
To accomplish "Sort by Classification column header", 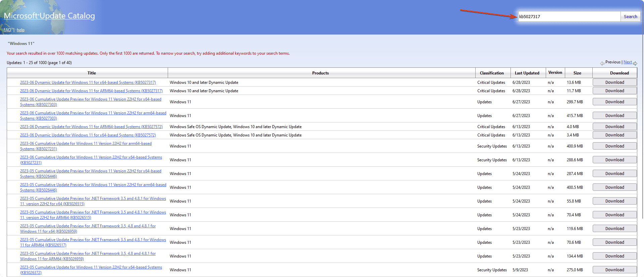I will (x=492, y=73).
